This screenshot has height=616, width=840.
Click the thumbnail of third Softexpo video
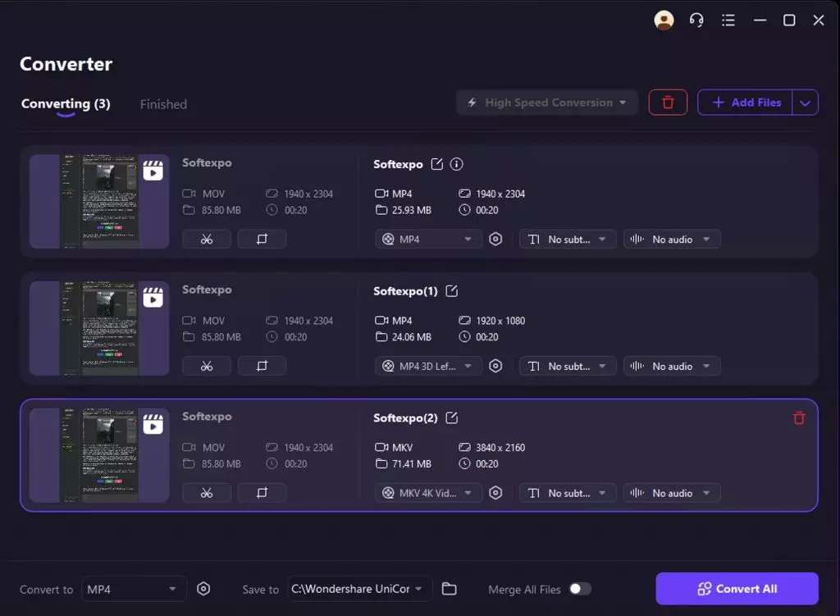(98, 455)
